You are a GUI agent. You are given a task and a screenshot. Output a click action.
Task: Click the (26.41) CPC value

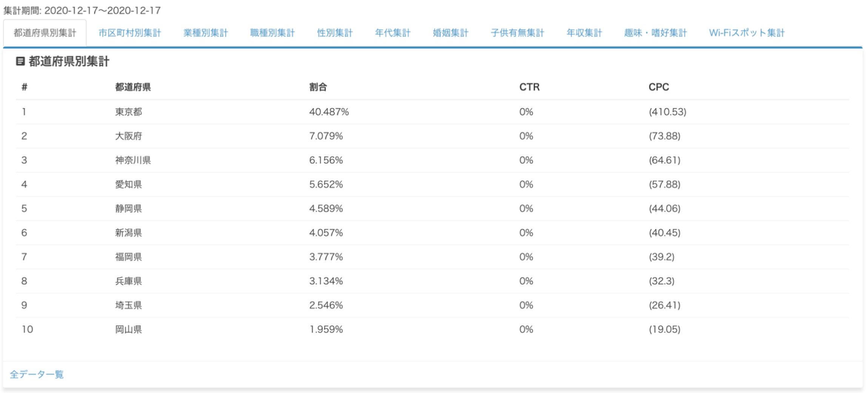pyautogui.click(x=664, y=305)
